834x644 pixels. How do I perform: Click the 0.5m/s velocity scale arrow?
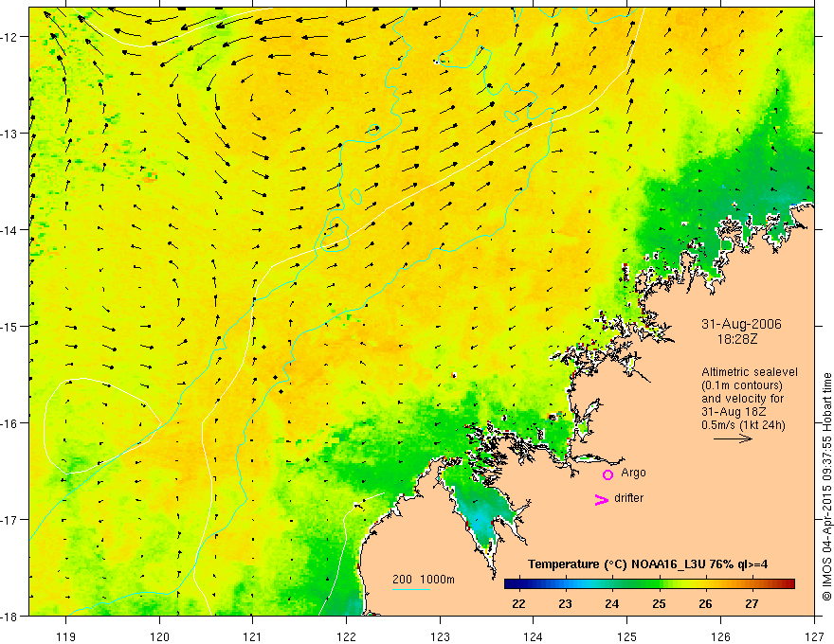(733, 438)
